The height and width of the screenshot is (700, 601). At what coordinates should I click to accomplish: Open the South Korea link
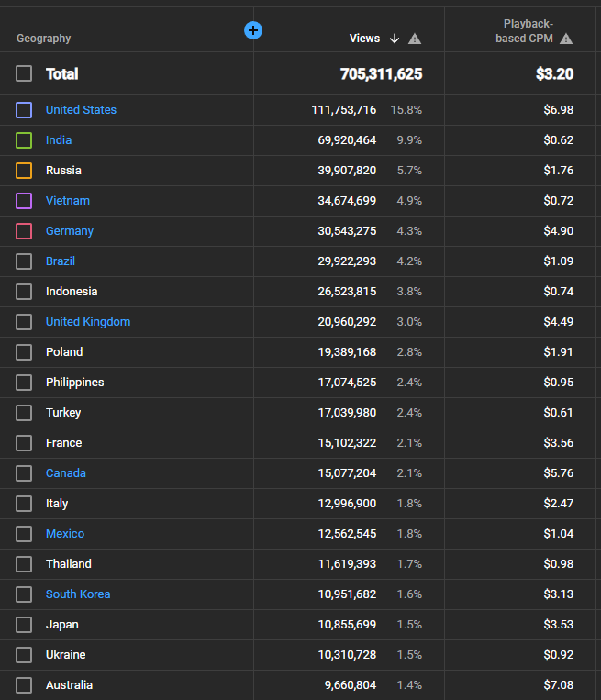pos(78,594)
